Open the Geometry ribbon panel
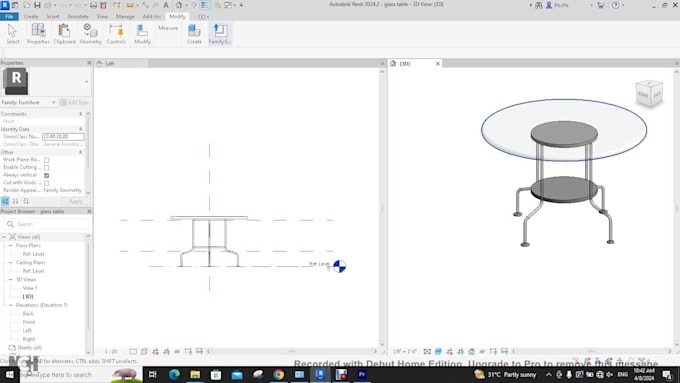 click(x=91, y=34)
